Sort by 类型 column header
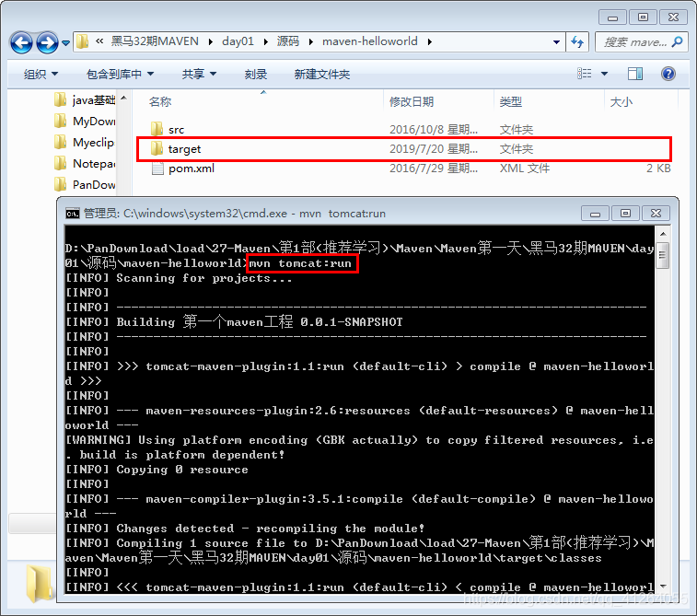Image resolution: width=697 pixels, height=616 pixels. [x=510, y=102]
